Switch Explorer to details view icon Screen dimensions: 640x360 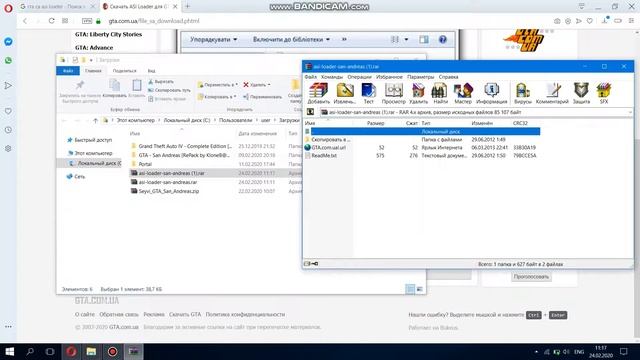tap(410, 289)
